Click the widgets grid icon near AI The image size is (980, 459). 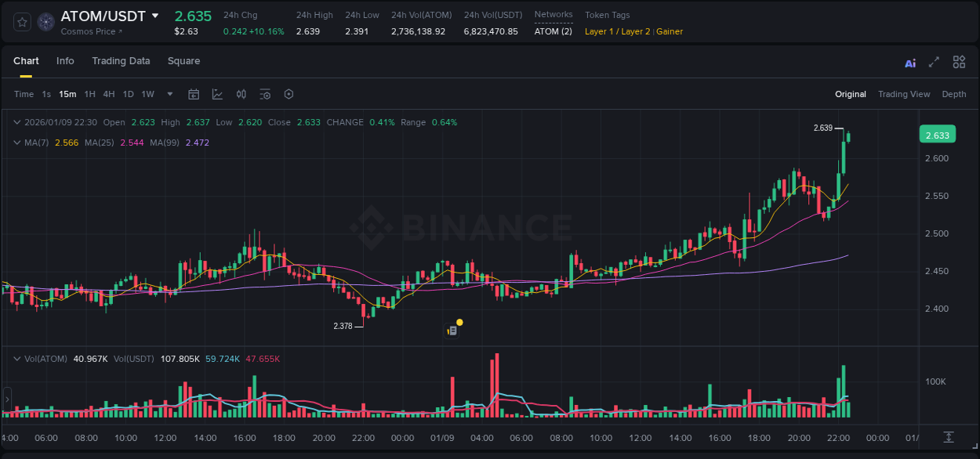pyautogui.click(x=959, y=62)
